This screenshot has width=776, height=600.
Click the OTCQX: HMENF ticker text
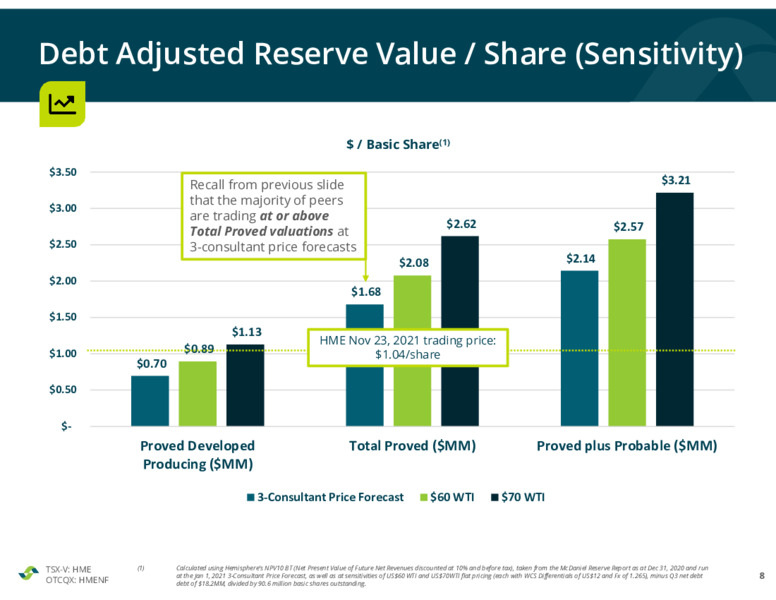tap(77, 580)
